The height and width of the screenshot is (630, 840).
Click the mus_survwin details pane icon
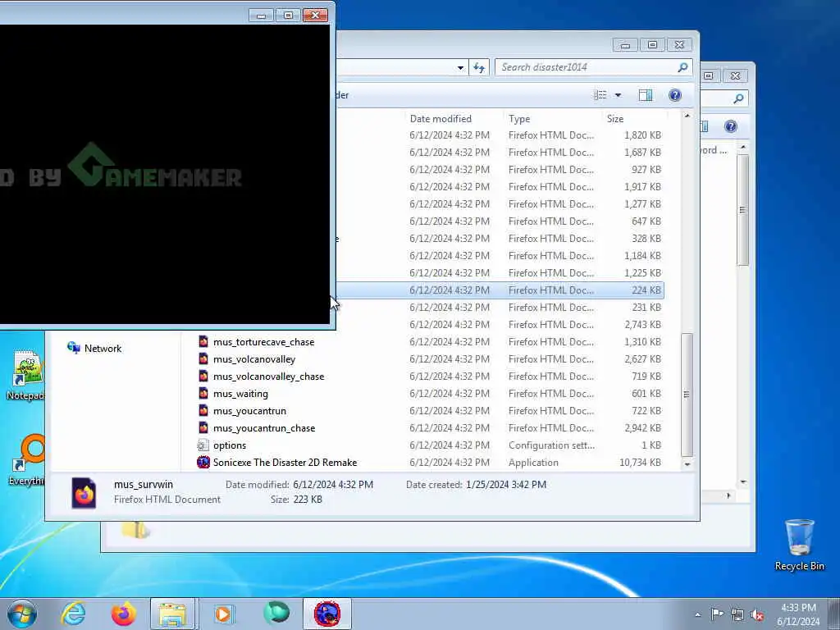tap(84, 492)
